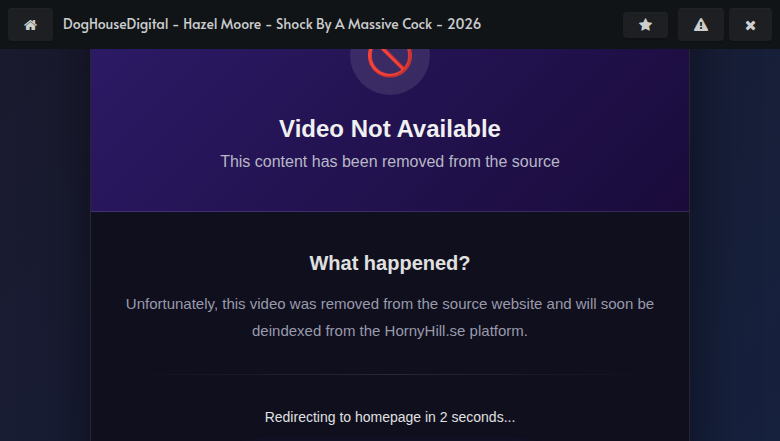Image resolution: width=780 pixels, height=441 pixels.
Task: Click the HornyHill.se platform name in paragraph
Action: pos(425,331)
